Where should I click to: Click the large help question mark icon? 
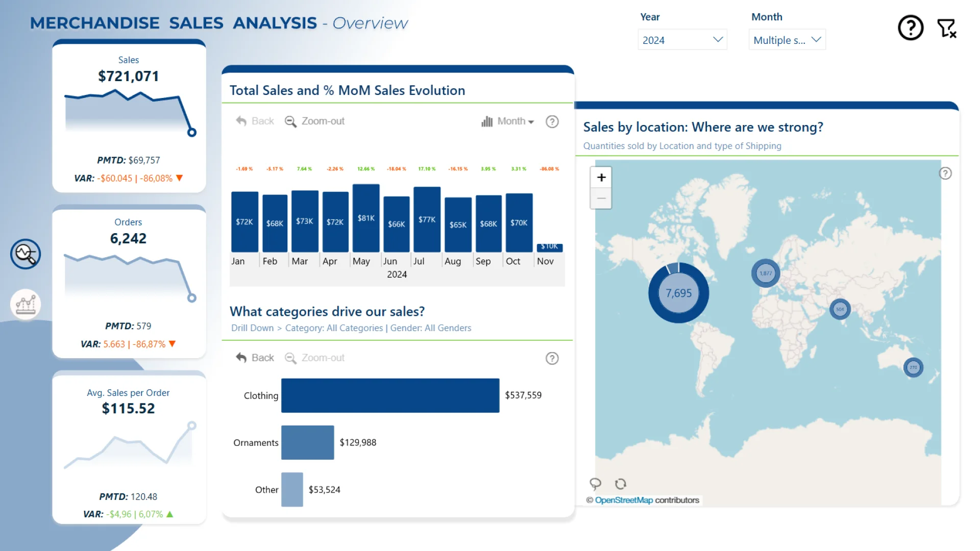(x=911, y=28)
